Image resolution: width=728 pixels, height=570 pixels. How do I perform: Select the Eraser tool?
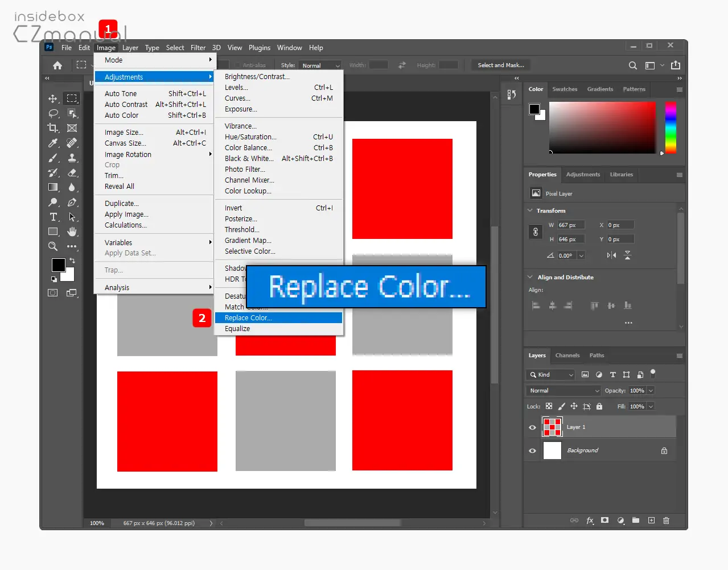point(72,172)
